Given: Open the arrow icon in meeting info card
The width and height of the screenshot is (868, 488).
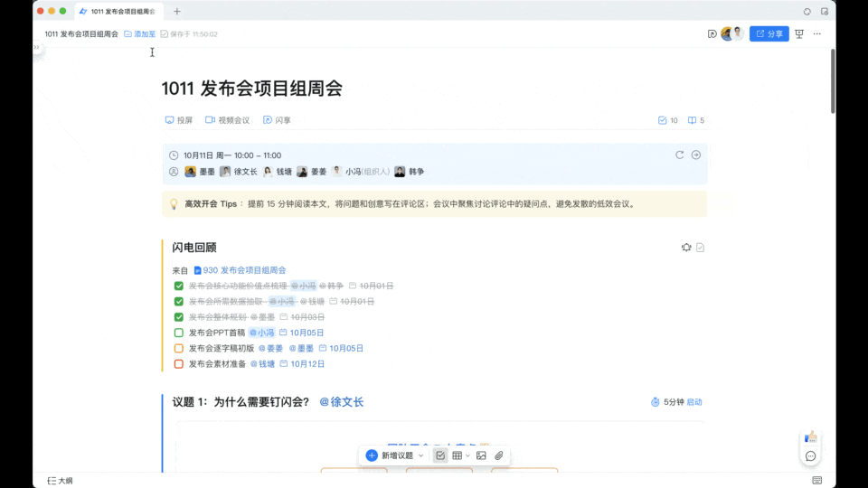Looking at the screenshot, I should point(696,155).
